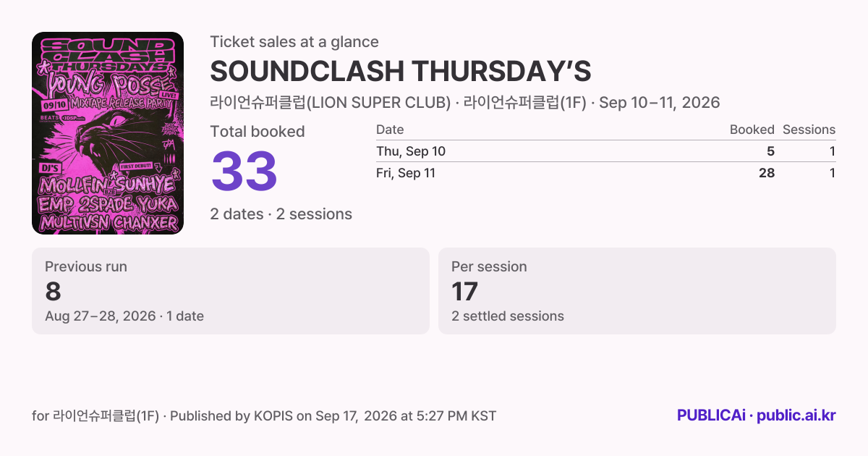The image size is (868, 456).
Task: Open the Previous run card
Action: [231, 291]
